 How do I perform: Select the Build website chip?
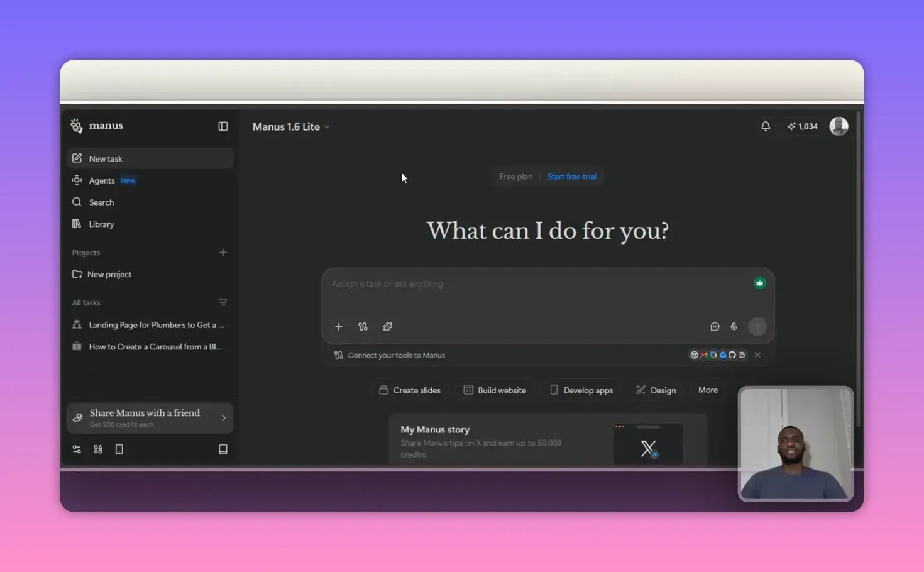tap(495, 390)
